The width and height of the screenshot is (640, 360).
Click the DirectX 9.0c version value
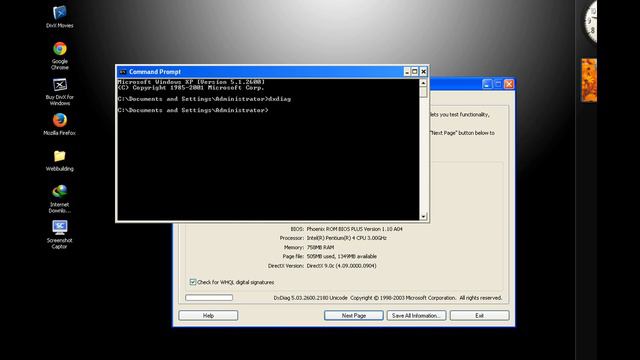(342, 266)
